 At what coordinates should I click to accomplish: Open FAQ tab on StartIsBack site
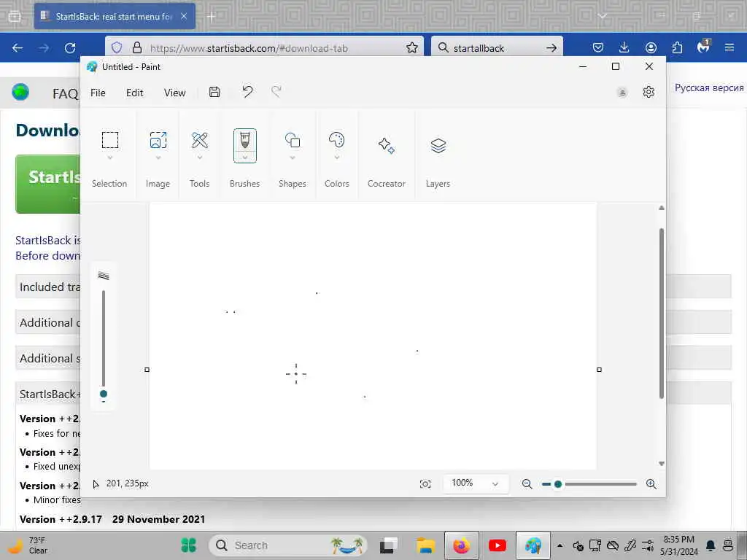point(65,94)
